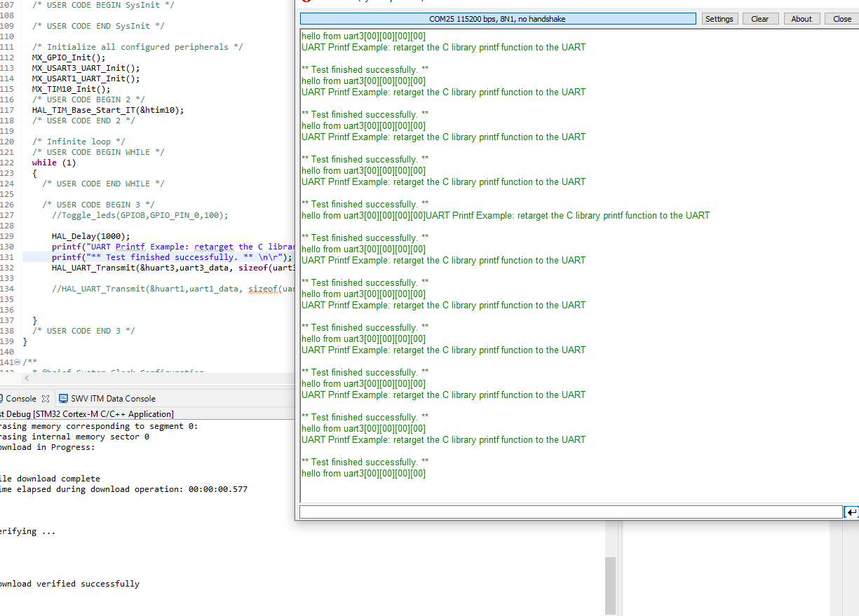Switch to the SWV ITM Data Console tab
The height and width of the screenshot is (616, 859).
[x=112, y=399]
